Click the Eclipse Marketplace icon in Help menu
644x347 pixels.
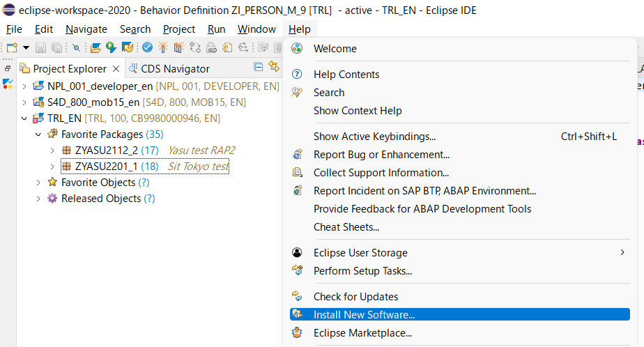pyautogui.click(x=298, y=333)
